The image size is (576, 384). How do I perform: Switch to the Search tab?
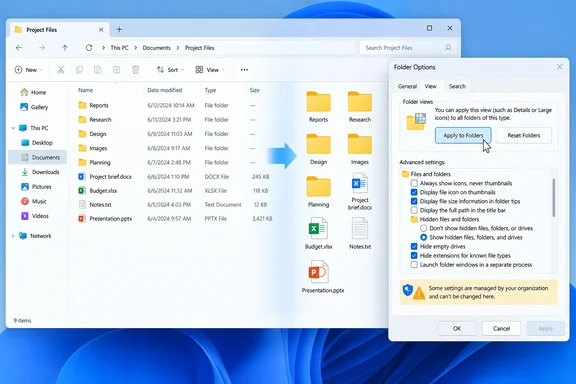coord(457,86)
